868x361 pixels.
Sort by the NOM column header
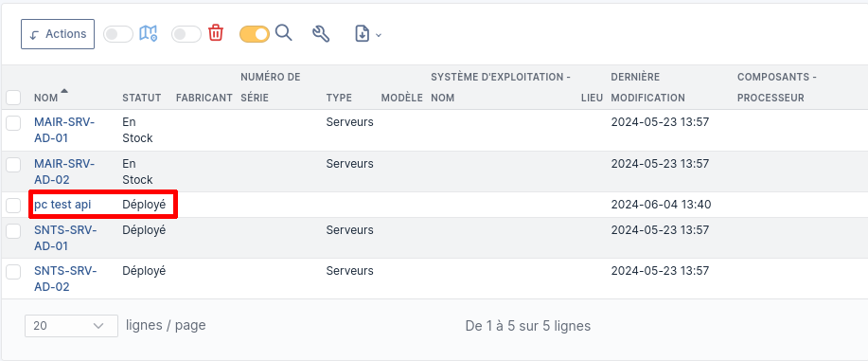tap(46, 98)
